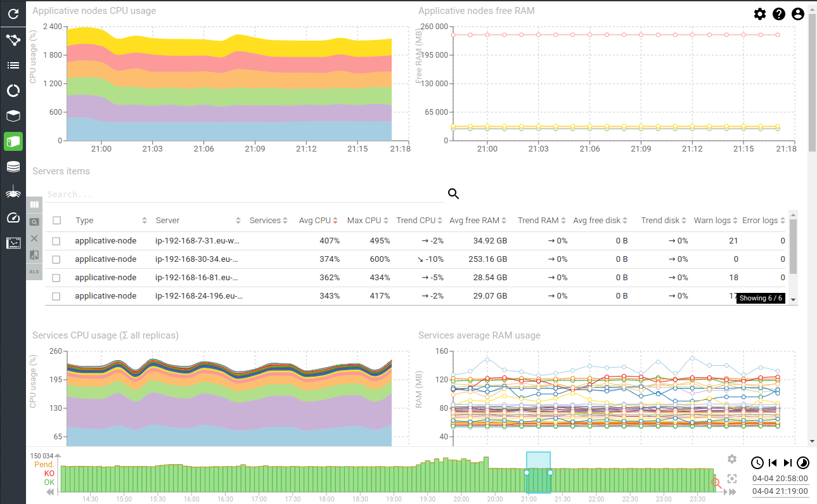The width and height of the screenshot is (817, 504).
Task: Open the chart monitor view in the sidebar
Action: [x=13, y=243]
